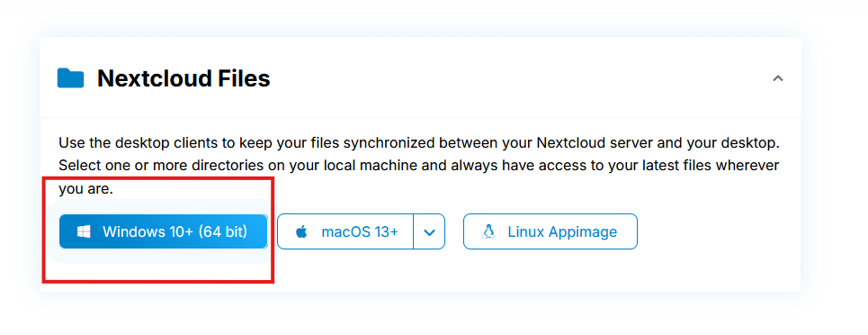Collapse the Nextcloud Files section with the chevron
Screen dimensions: 868x335
(778, 78)
